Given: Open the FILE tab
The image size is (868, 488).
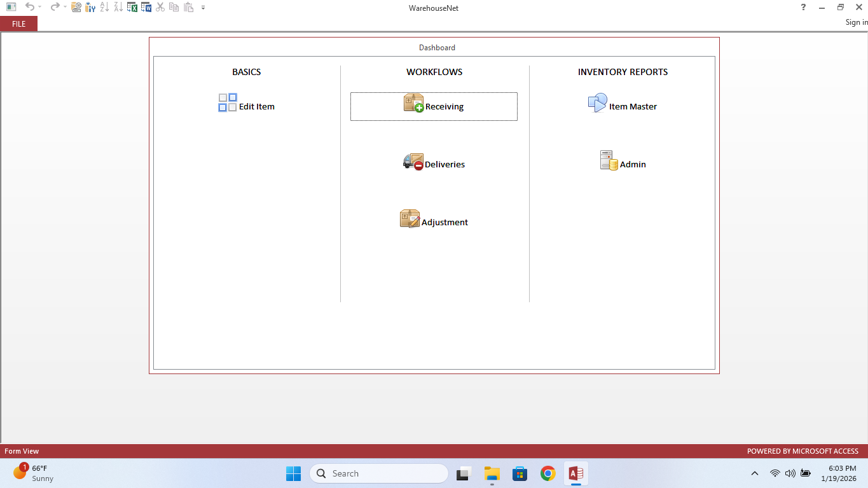Looking at the screenshot, I should coord(18,24).
